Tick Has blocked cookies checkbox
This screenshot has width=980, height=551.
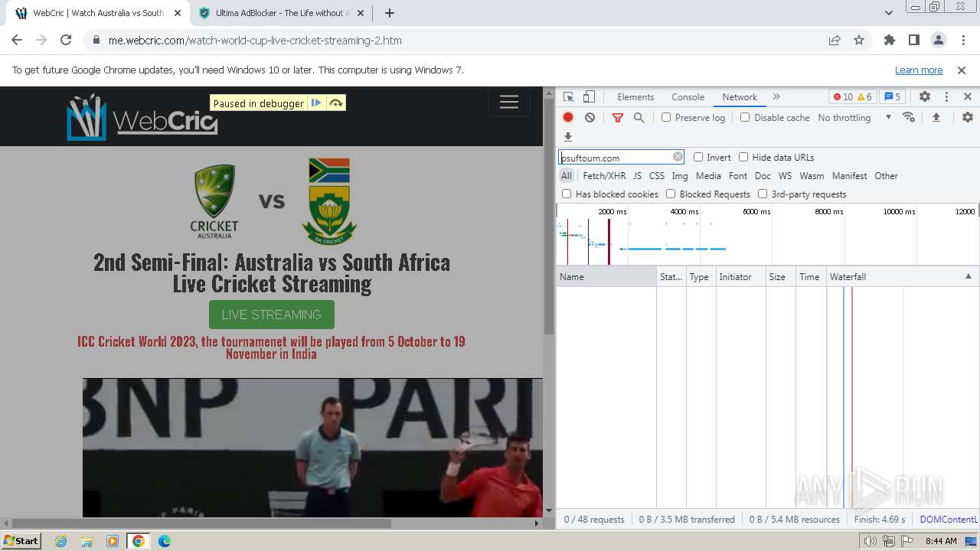pos(567,194)
